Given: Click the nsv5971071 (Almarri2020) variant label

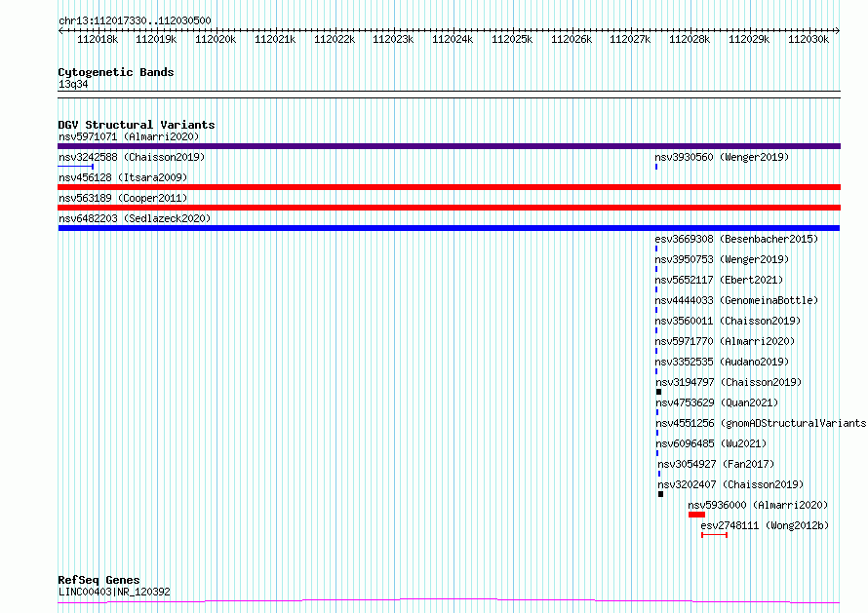Looking at the screenshot, I should [129, 136].
